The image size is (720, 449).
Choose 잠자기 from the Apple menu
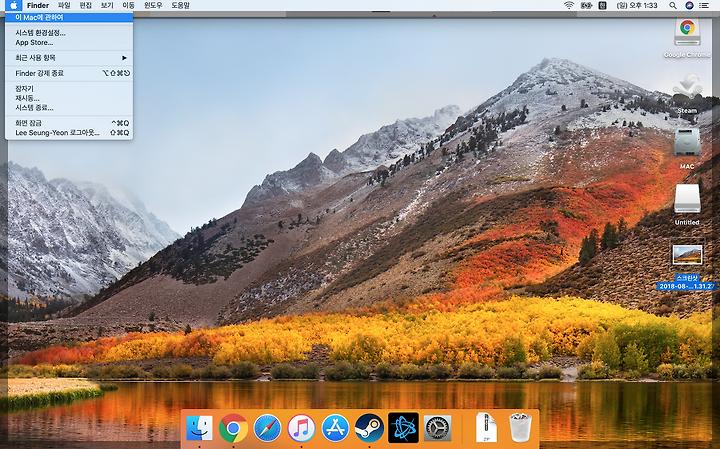[69, 89]
